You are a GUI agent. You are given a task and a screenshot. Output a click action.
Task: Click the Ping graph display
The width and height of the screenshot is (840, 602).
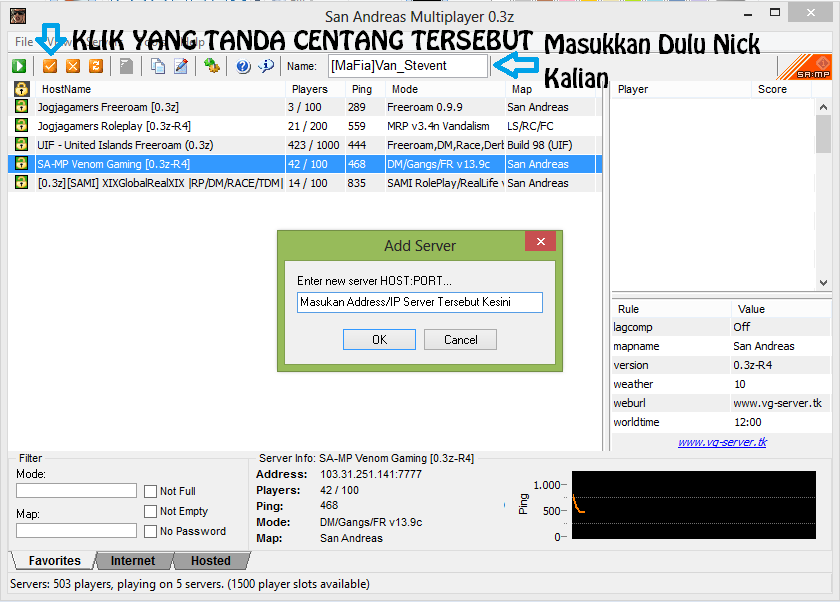(x=694, y=505)
